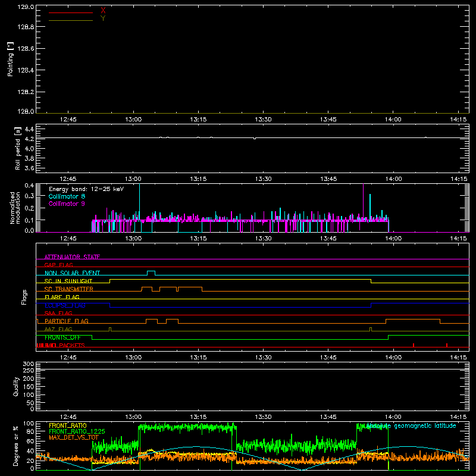Select the Y legend label
The width and height of the screenshot is (476, 476).
[x=103, y=18]
